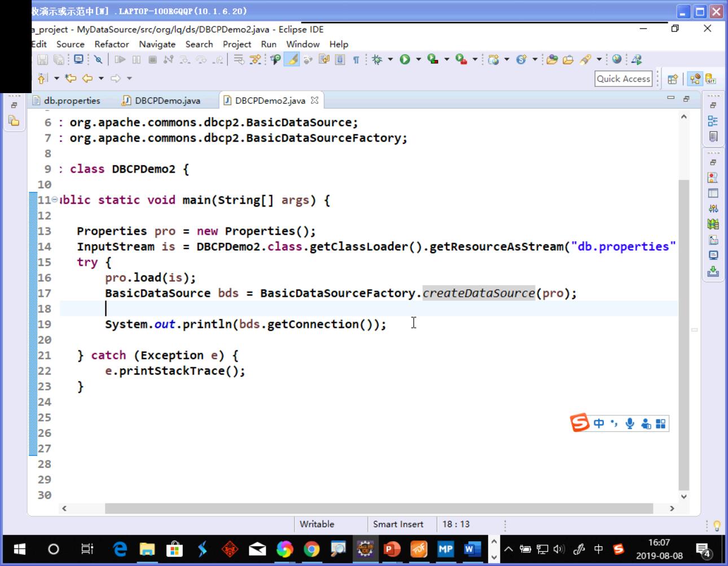Close the DBCPDemo2.java tab

click(x=315, y=100)
